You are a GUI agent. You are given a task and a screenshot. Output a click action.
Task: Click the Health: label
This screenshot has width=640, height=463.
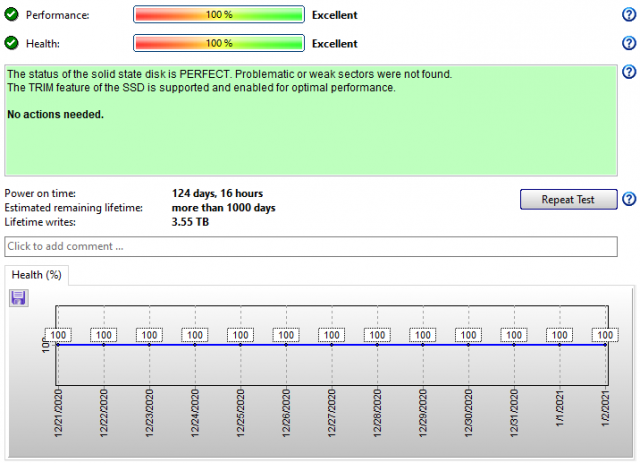point(43,44)
